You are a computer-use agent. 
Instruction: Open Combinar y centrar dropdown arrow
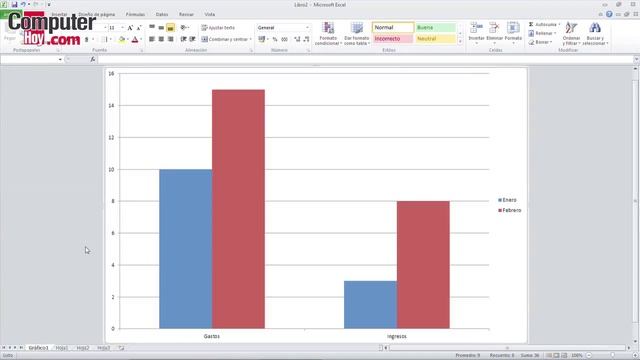click(x=250, y=39)
